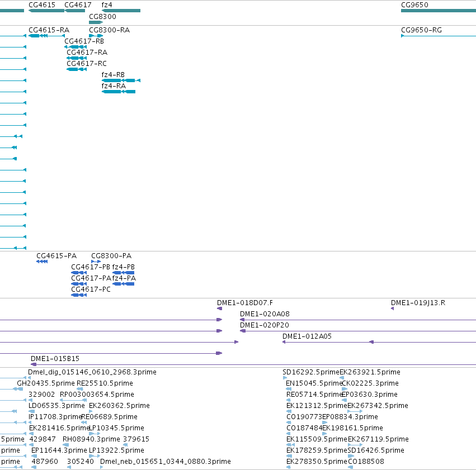Click EST EP08834.3prime
The width and height of the screenshot is (476, 470).
pyautogui.click(x=350, y=417)
